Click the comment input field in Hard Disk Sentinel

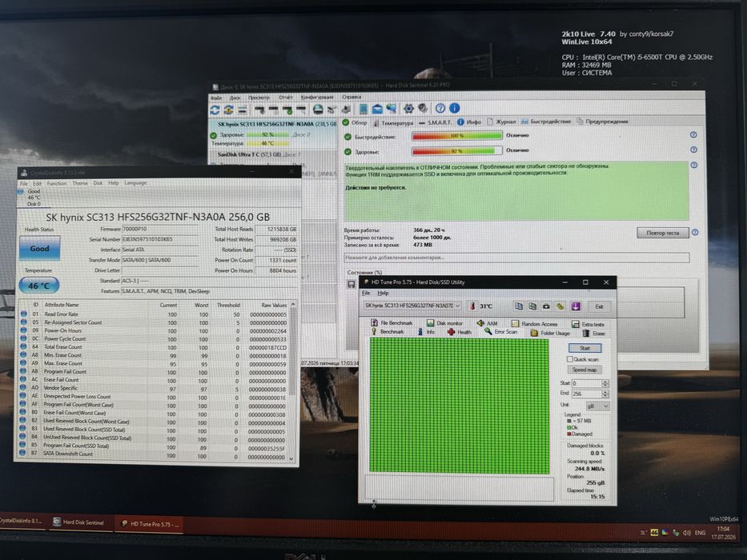coord(516,258)
